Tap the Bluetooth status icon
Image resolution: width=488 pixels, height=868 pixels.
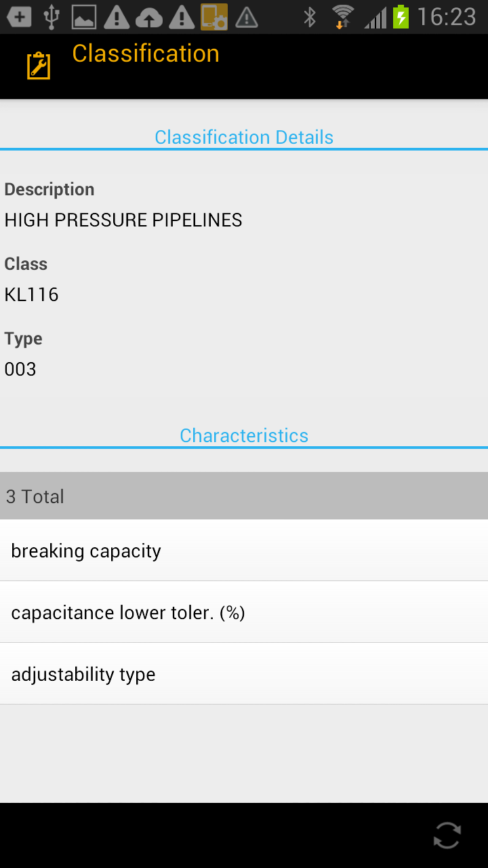310,17
